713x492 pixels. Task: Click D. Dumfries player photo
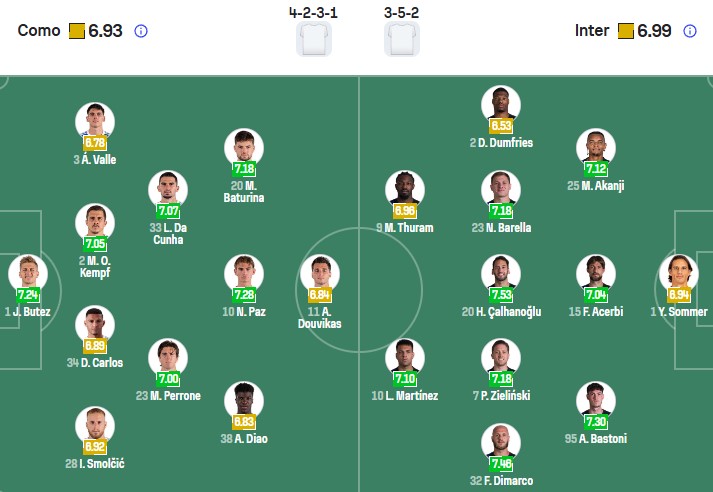point(500,105)
